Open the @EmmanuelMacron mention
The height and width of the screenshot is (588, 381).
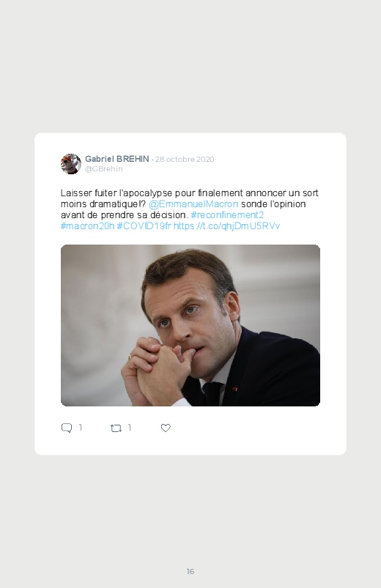(x=193, y=204)
